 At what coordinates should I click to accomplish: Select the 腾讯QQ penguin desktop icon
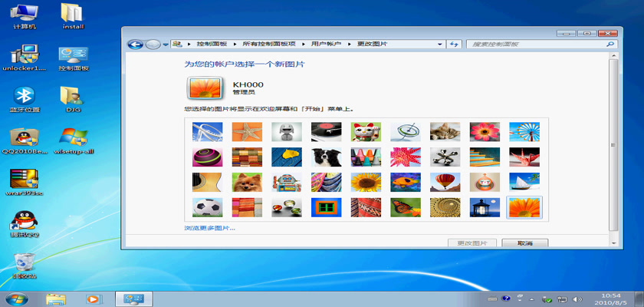click(25, 222)
